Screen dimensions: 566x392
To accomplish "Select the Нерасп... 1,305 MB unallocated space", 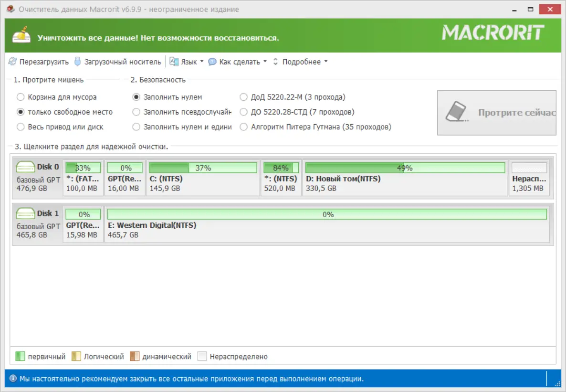I will [529, 178].
